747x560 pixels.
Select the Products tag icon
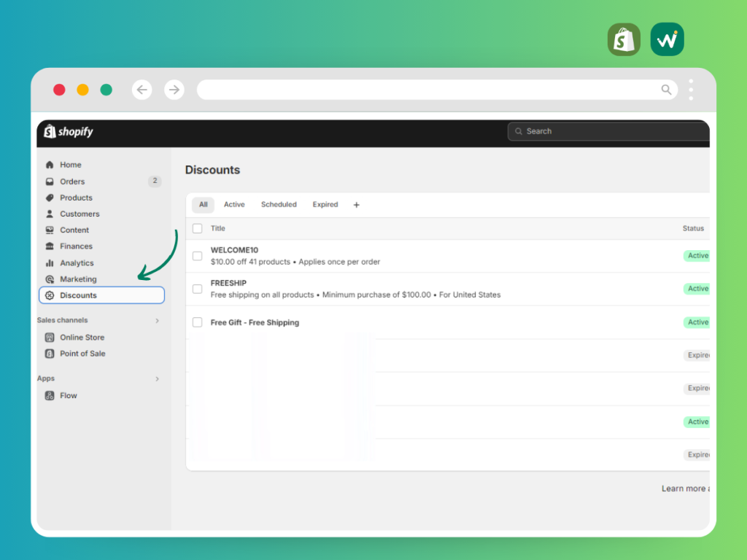(x=50, y=198)
